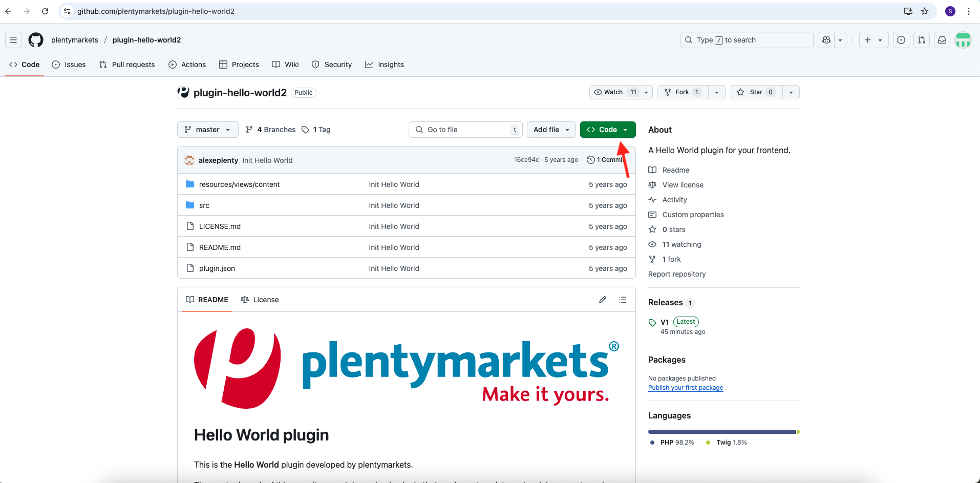This screenshot has height=483, width=980.
Task: Click the Type / to search box
Action: [747, 40]
